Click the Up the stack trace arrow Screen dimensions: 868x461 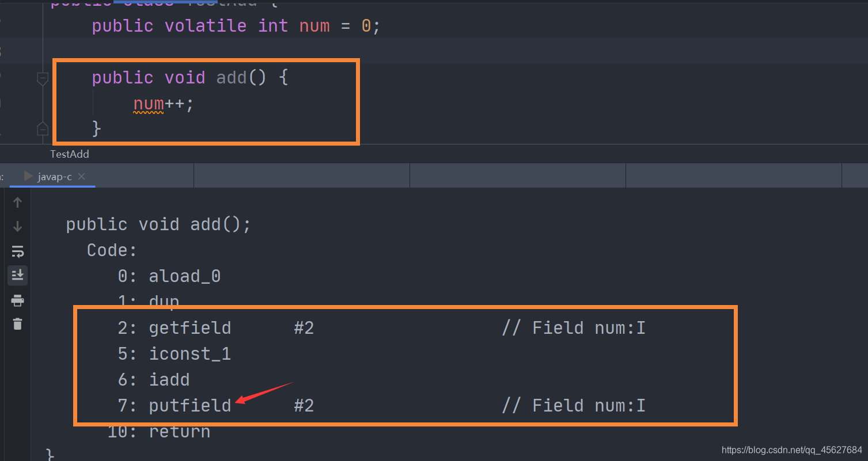(x=17, y=202)
